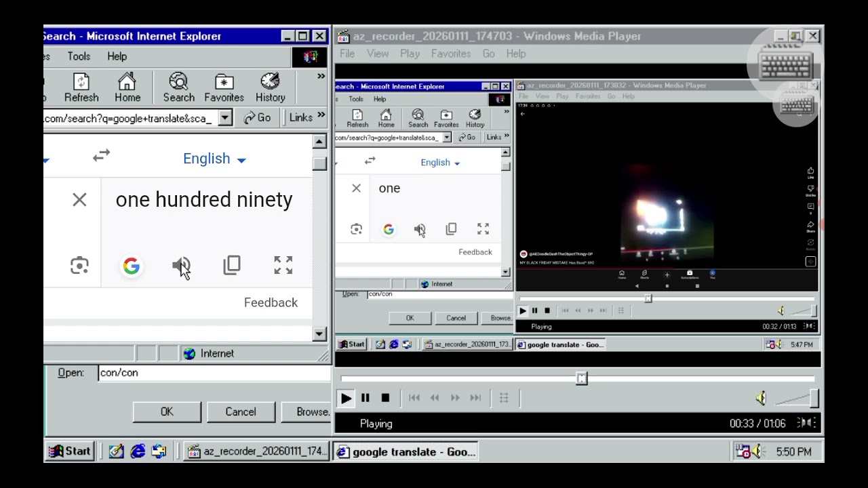The height and width of the screenshot is (488, 868).
Task: Click Play in the main Windows Media Player
Action: (x=346, y=398)
